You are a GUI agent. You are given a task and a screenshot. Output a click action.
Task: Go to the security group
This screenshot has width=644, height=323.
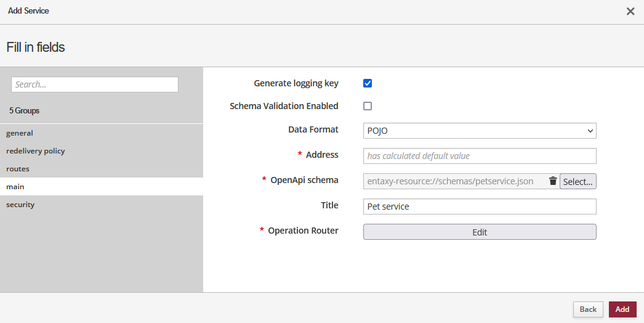click(20, 205)
